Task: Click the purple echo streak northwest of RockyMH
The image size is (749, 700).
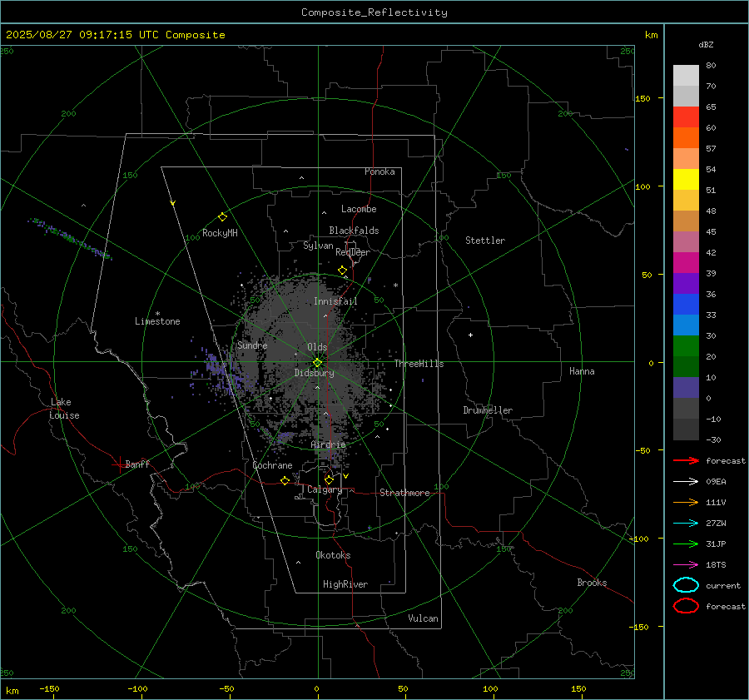Action: click(x=70, y=238)
